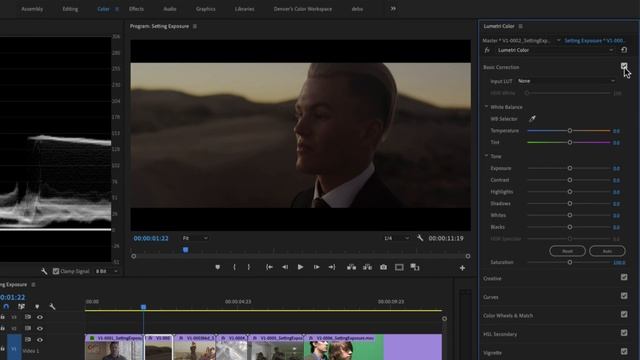640x360 pixels.
Task: Play the Program monitor sequence
Action: (300, 267)
